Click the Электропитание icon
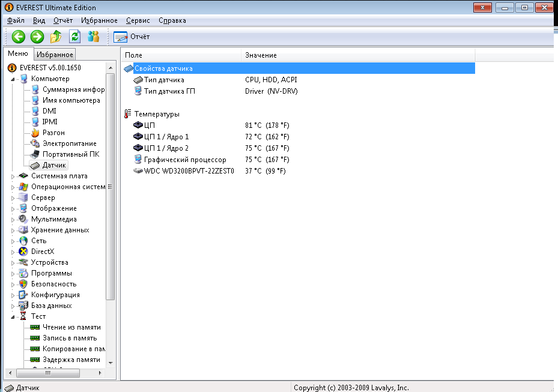 pos(35,143)
